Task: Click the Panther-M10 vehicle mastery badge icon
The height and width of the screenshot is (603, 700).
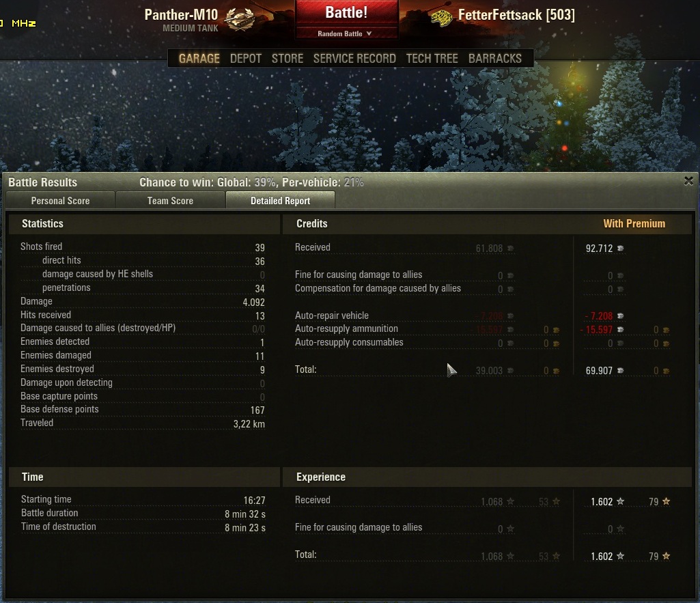Action: (239, 19)
